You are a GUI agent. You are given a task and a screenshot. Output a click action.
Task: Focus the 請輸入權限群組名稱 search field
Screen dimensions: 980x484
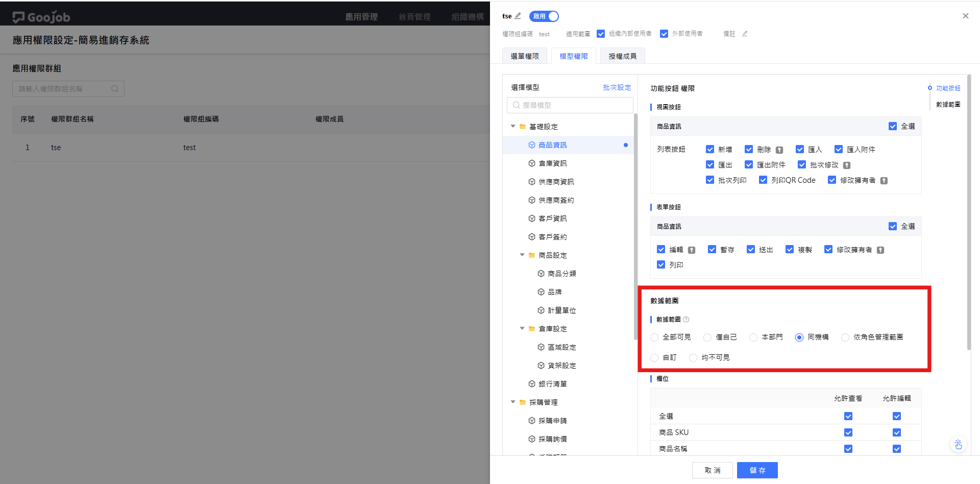[x=68, y=89]
